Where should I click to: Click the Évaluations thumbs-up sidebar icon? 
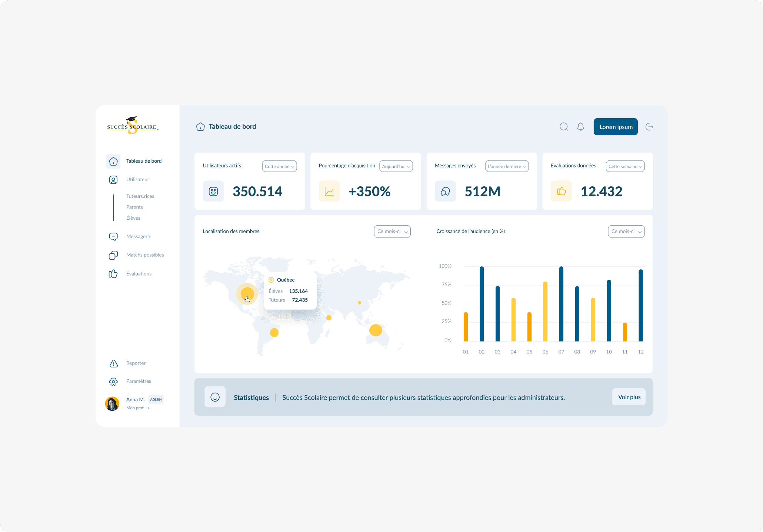coord(113,274)
